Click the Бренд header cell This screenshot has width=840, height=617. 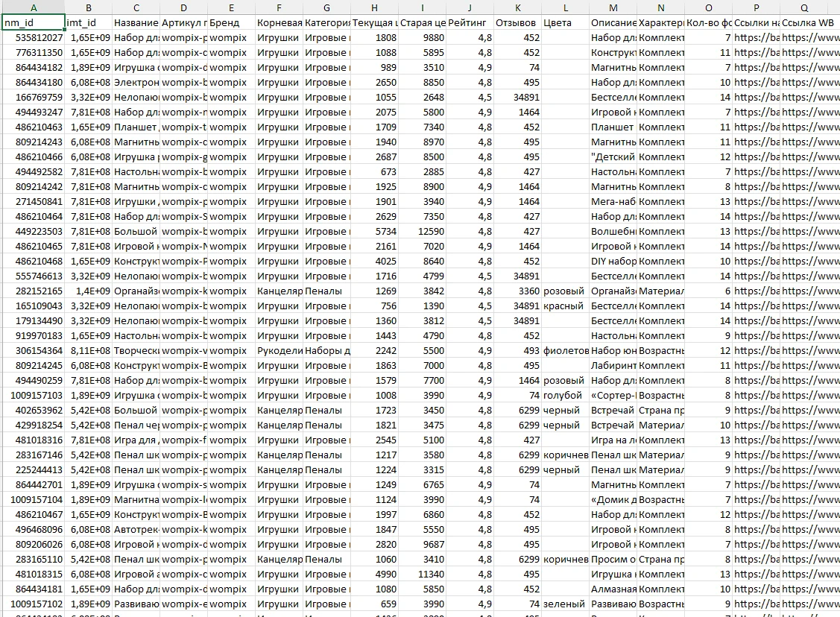click(231, 22)
